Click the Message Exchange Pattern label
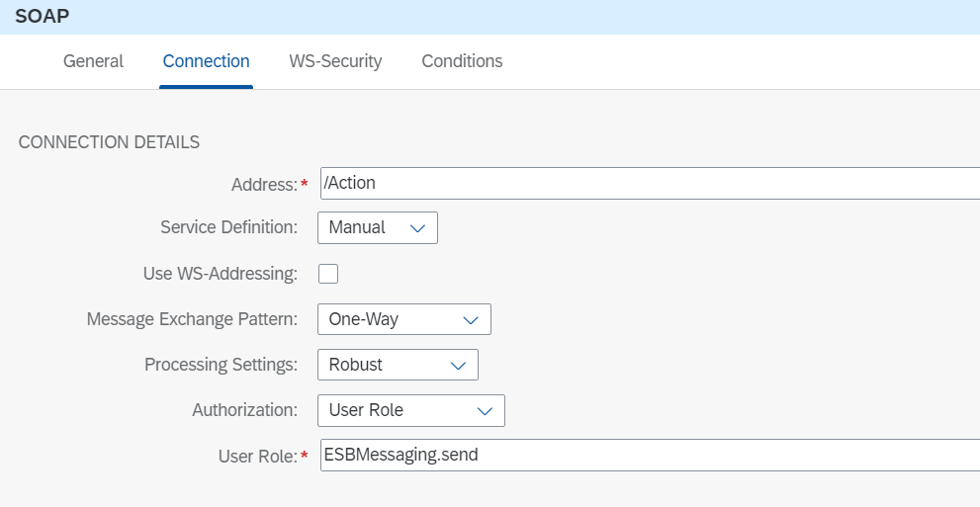The image size is (980, 507). point(192,319)
